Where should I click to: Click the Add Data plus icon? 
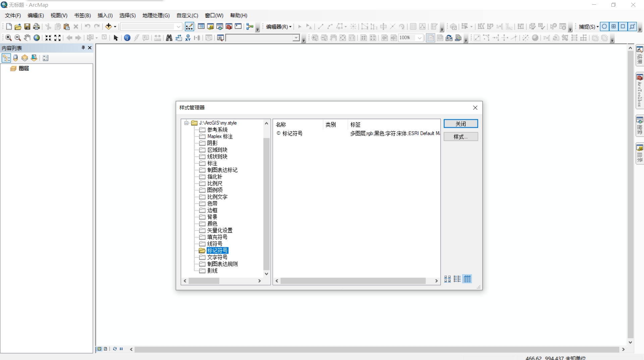tap(108, 27)
